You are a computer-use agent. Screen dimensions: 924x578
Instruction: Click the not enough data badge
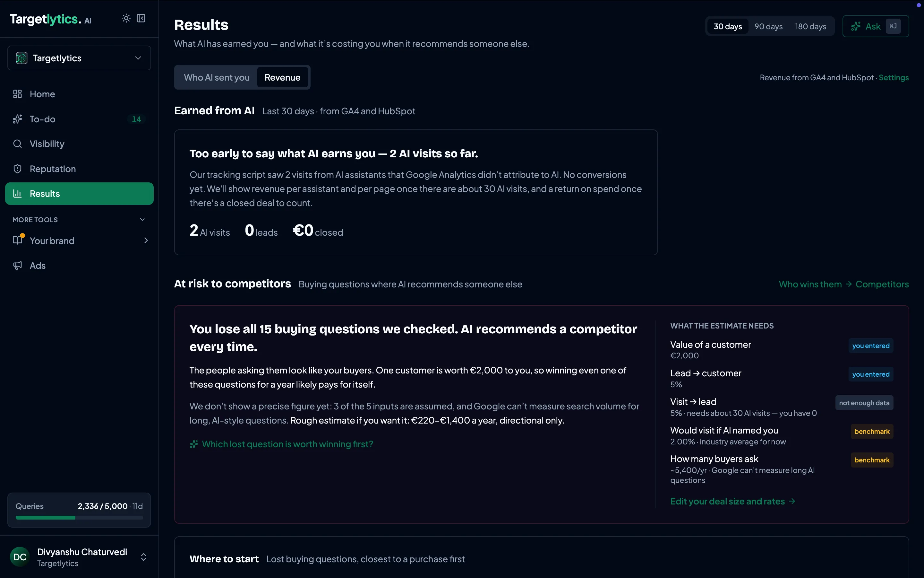pos(864,403)
